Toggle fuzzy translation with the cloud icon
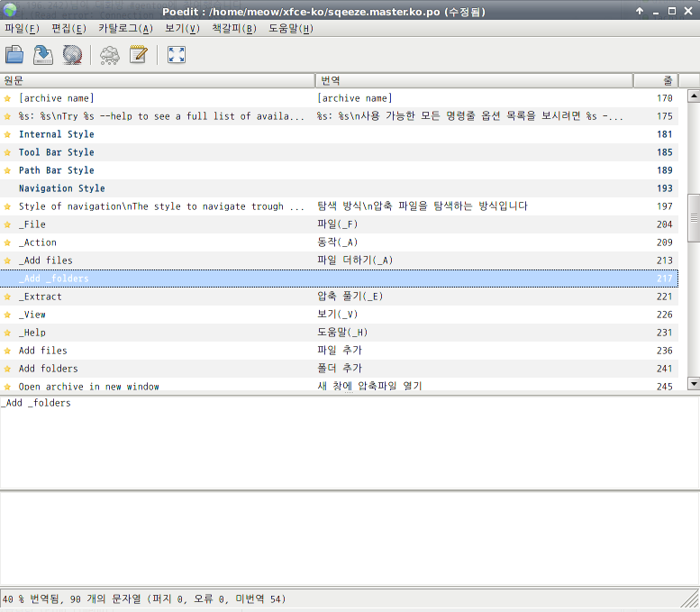 [x=109, y=55]
